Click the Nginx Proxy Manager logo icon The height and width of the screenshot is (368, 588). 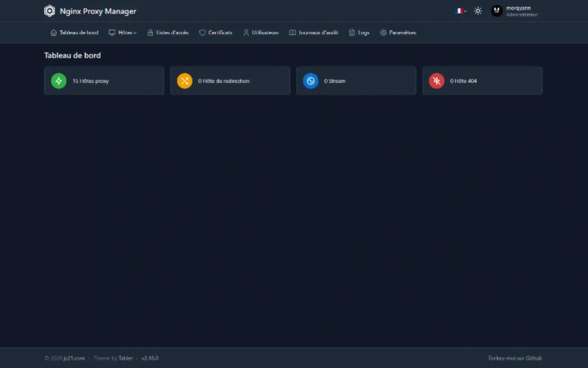49,11
